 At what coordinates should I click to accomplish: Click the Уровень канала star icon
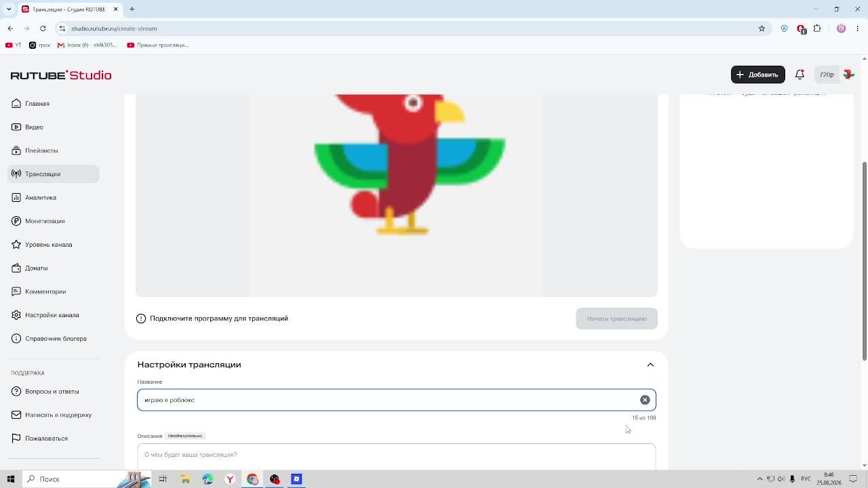coord(16,245)
